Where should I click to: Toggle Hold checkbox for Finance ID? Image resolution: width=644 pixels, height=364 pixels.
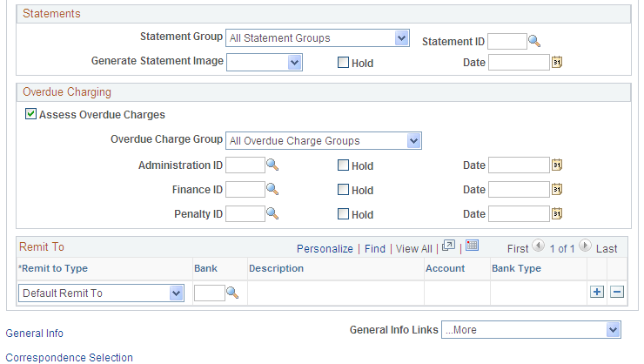[343, 189]
